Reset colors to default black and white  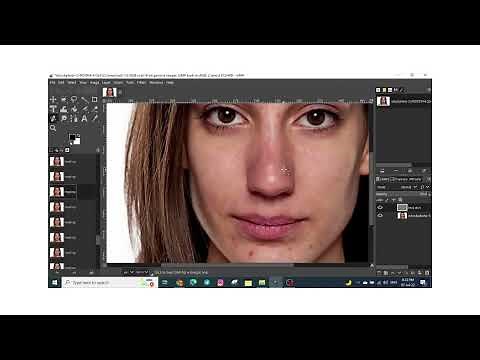tap(71, 144)
